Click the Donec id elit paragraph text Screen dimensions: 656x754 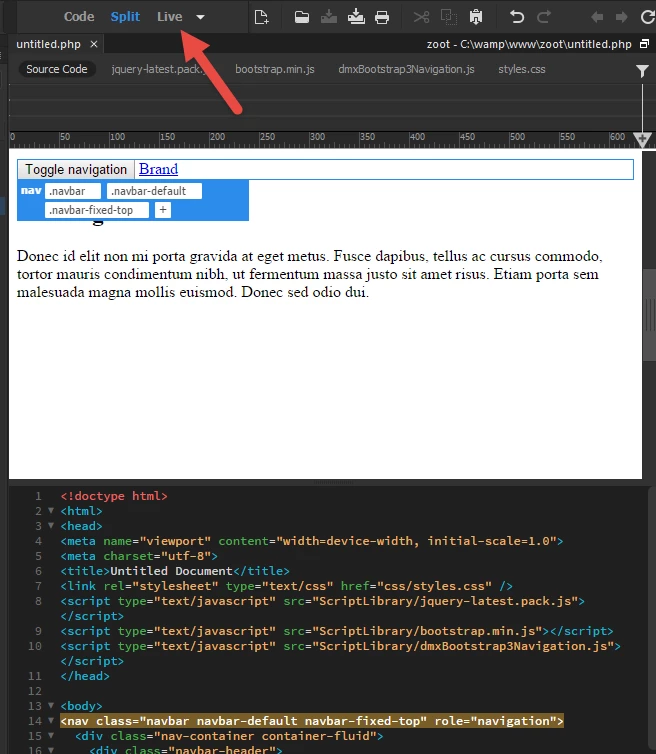point(310,274)
